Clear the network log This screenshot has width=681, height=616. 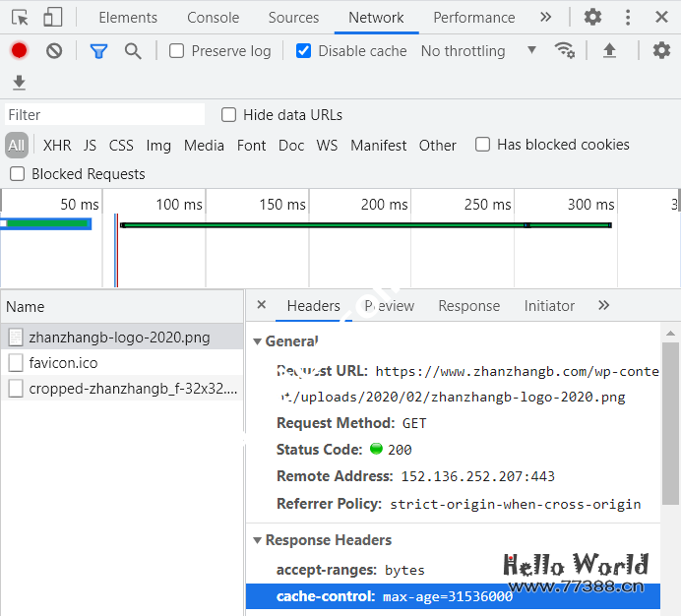coord(54,50)
